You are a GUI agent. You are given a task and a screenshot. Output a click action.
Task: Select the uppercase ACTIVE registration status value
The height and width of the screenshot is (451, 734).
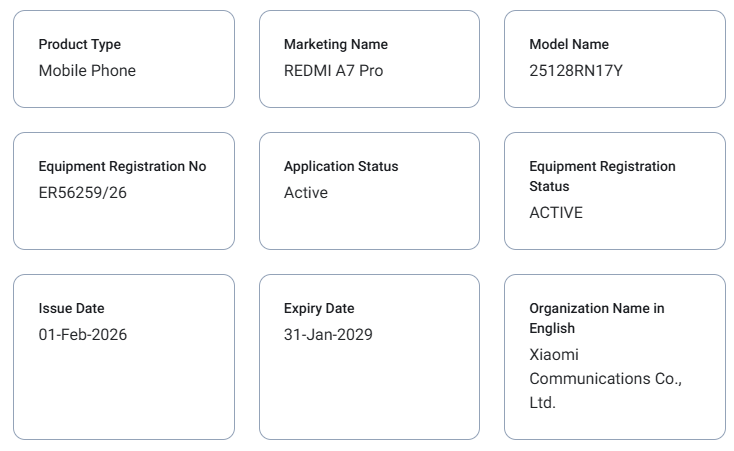point(555,212)
